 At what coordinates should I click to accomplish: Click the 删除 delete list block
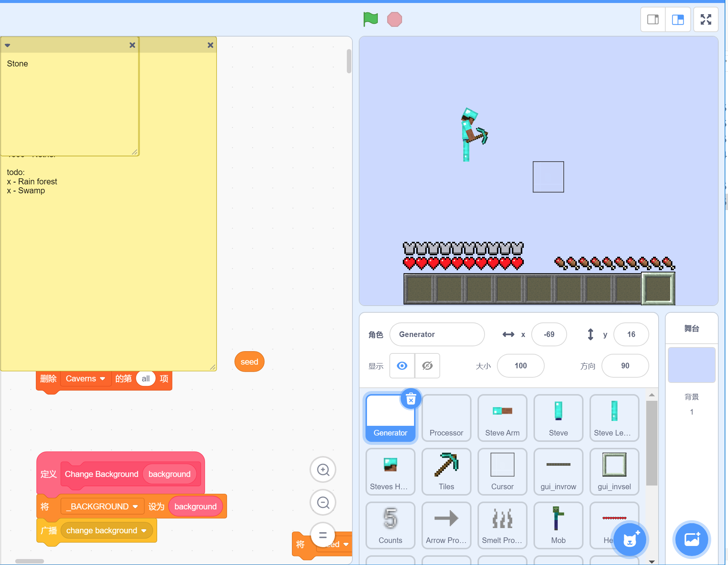point(48,379)
